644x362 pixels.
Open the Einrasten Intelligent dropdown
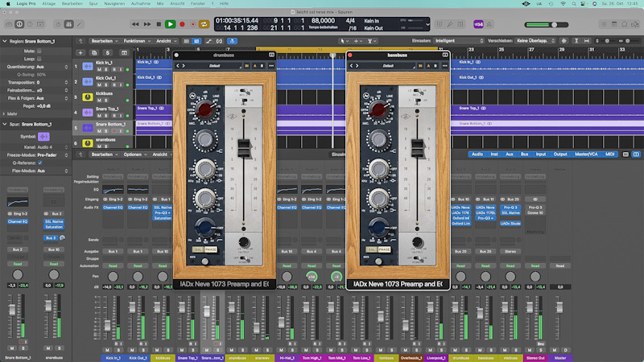point(459,41)
